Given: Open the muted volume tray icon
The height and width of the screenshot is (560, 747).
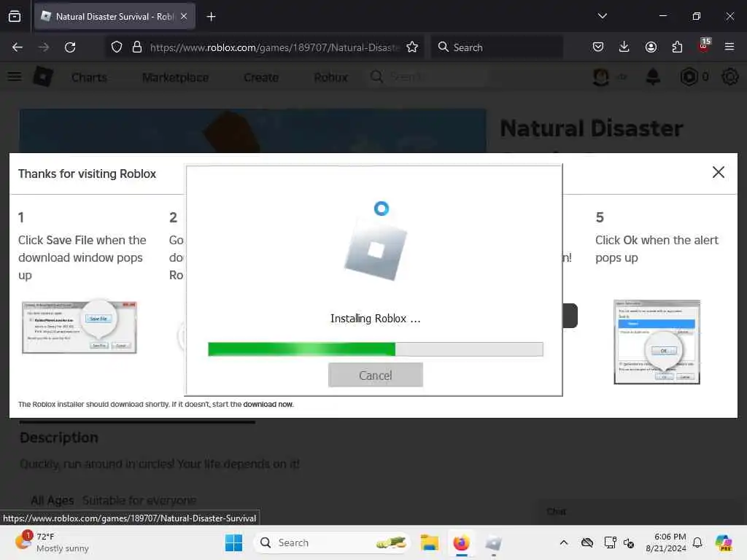Looking at the screenshot, I should [x=629, y=542].
